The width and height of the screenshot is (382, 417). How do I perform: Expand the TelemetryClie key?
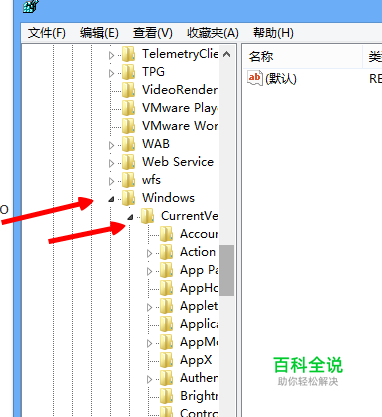(112, 55)
